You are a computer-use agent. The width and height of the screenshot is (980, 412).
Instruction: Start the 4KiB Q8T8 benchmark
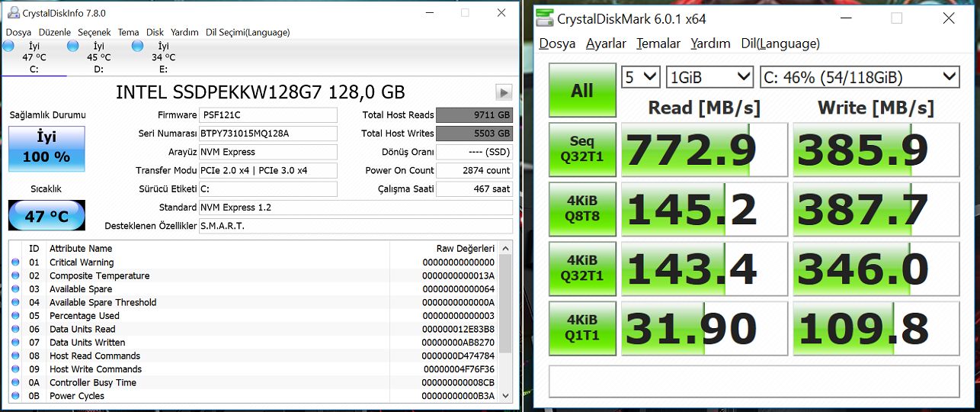(x=582, y=209)
